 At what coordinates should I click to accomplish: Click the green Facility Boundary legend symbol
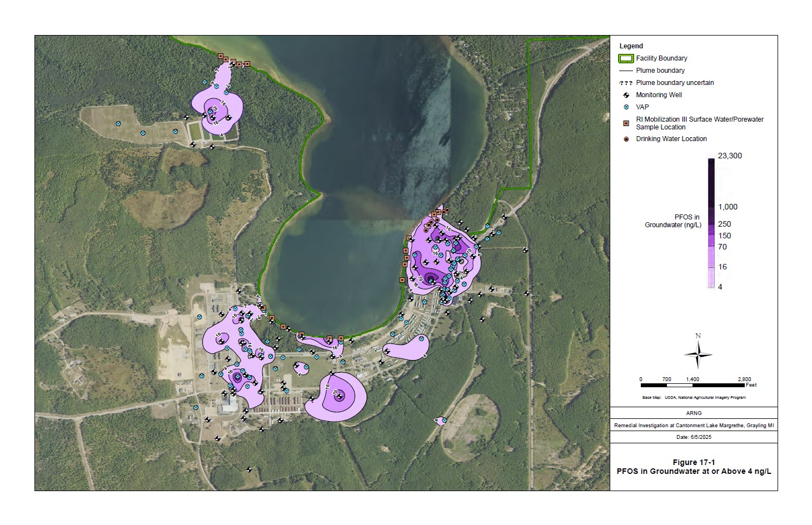[626, 58]
